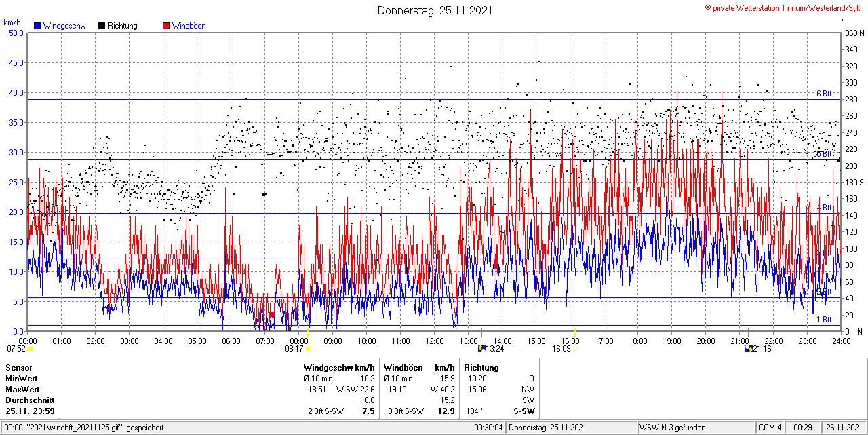Select the Windböen legend label at top
Screen dimensions: 868x435
click(189, 26)
